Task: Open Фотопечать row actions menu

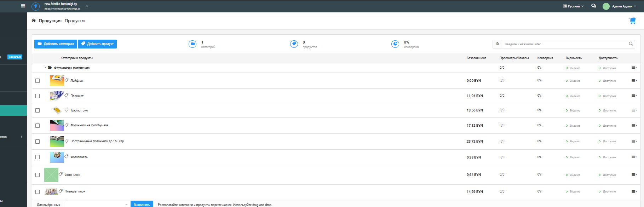Action: point(634,157)
